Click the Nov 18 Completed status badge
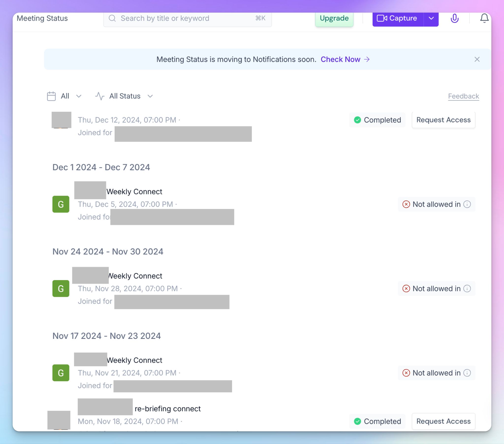504x444 pixels. [377, 421]
